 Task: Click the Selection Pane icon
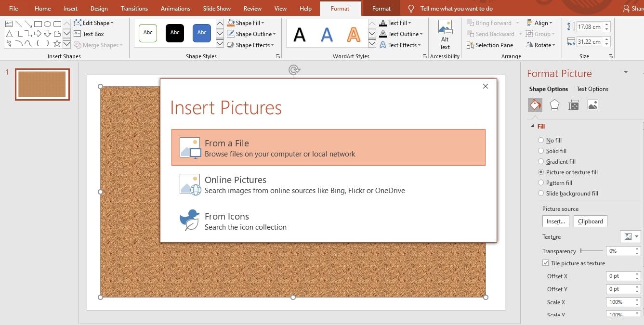(x=490, y=45)
